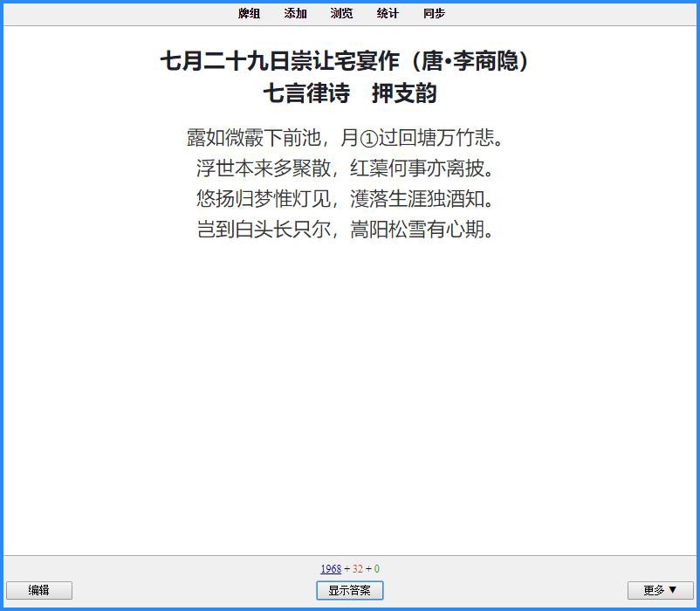Click the footnote marker ① in first line
The width and height of the screenshot is (700, 611).
(x=368, y=138)
